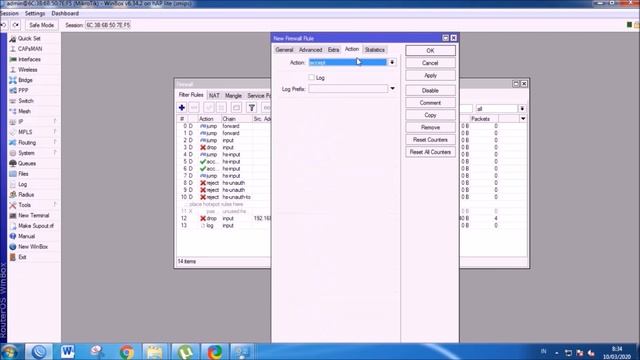Image resolution: width=640 pixels, height=360 pixels.
Task: Enable the Log checkbox
Action: coord(311,77)
